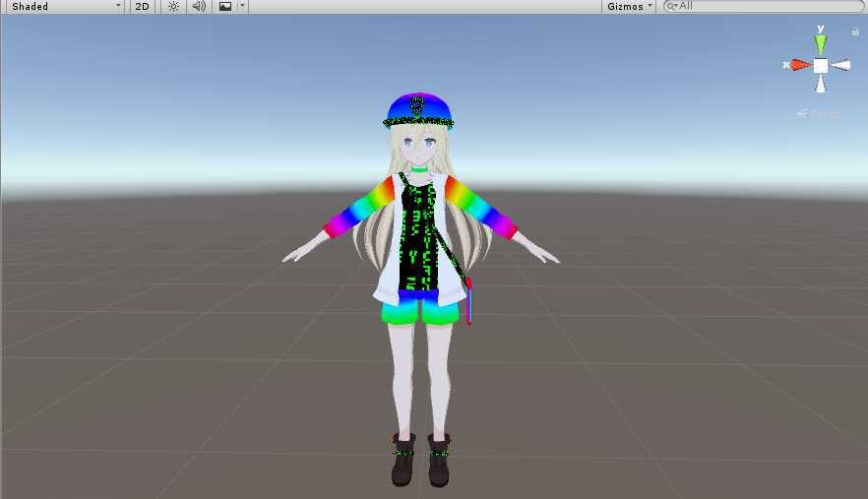The height and width of the screenshot is (499, 868).
Task: Click the scene effects image icon
Action: 225,6
